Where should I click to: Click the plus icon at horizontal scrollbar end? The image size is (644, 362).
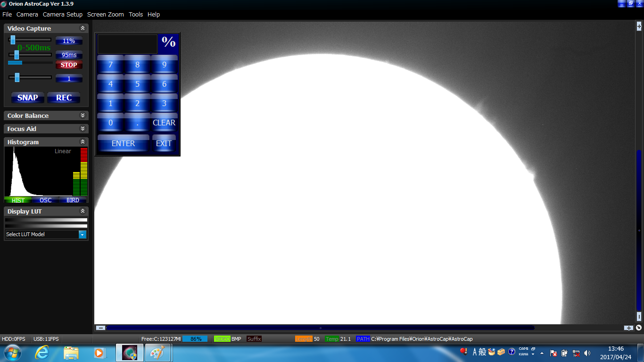pos(628,328)
